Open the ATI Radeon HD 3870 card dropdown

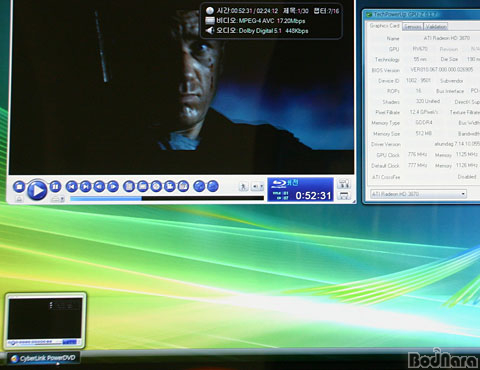point(418,194)
